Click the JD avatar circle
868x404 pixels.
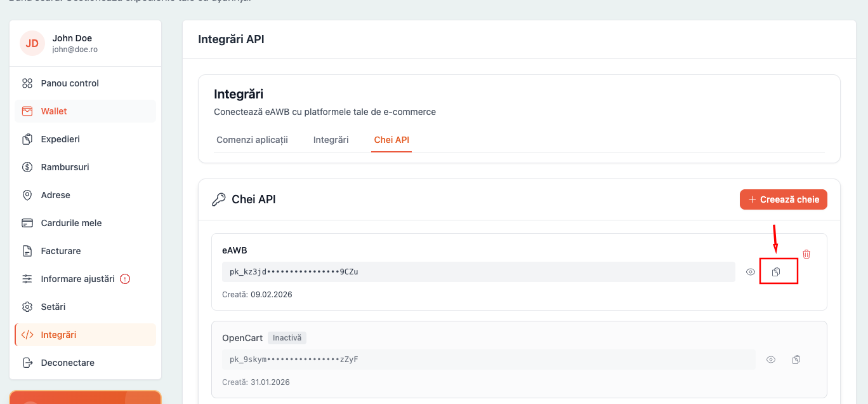[32, 43]
